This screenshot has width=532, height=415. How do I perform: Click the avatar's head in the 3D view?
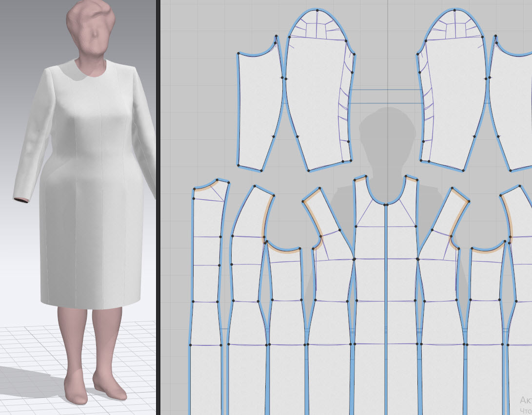tap(91, 27)
